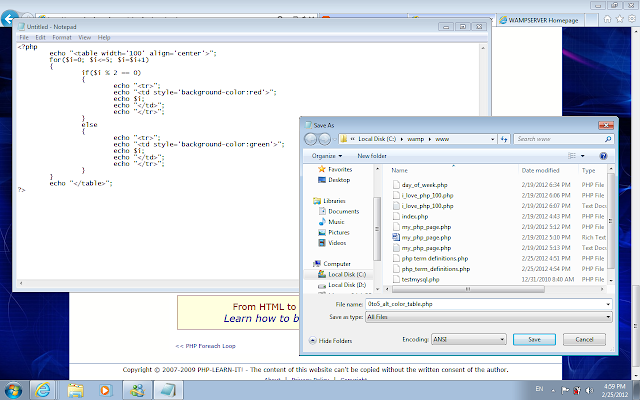Open the Save as type dropdown
Image resolution: width=640 pixels, height=400 pixels.
(x=489, y=317)
